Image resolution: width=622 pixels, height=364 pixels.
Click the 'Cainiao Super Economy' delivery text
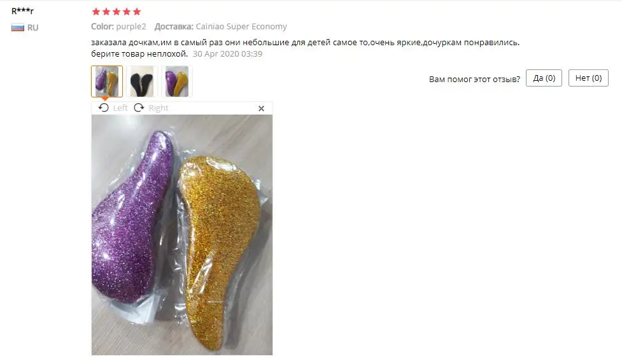coord(241,27)
